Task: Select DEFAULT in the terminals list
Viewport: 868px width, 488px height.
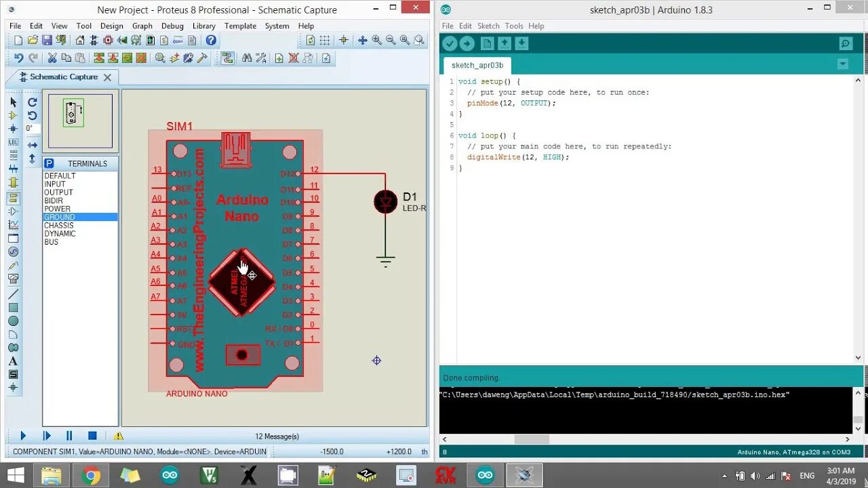Action: pyautogui.click(x=81, y=176)
